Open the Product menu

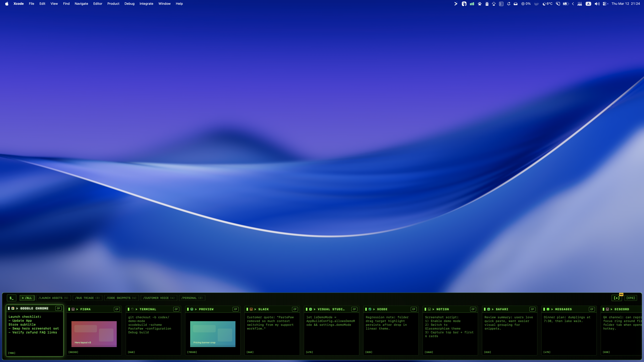coord(113,4)
